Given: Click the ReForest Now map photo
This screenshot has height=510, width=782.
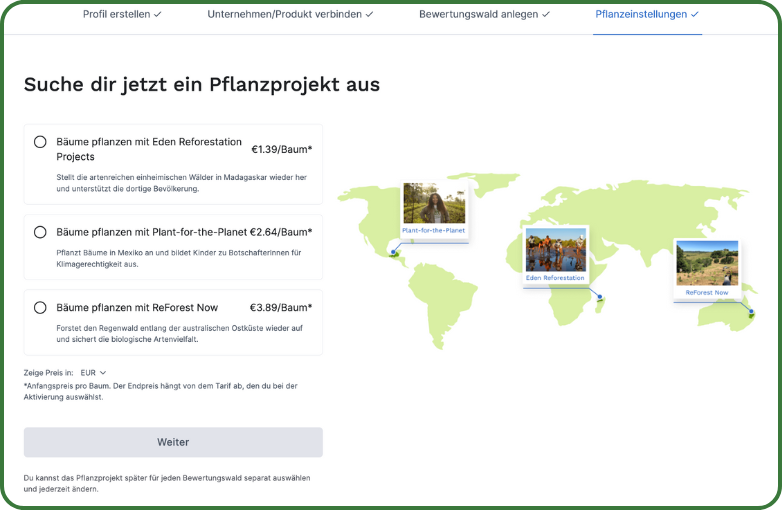Looking at the screenshot, I should [707, 263].
